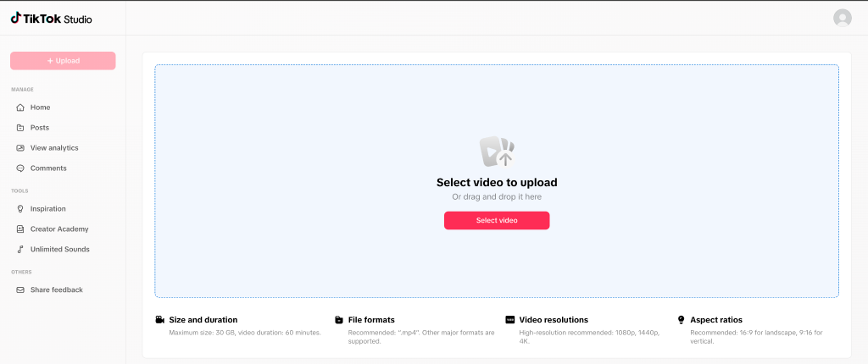Go to Home in the sidebar
Image resolution: width=868 pixels, height=364 pixels.
click(40, 108)
